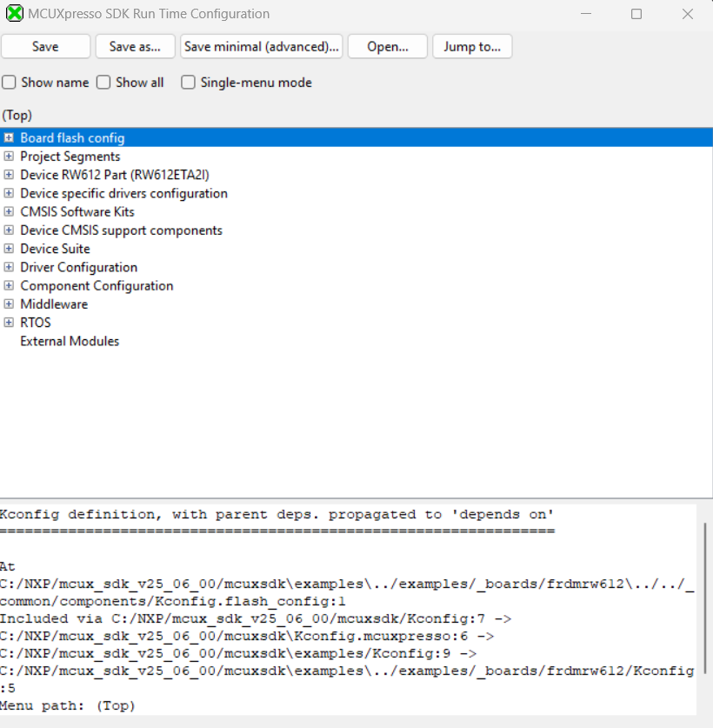Click the Jump to... button
The width and height of the screenshot is (713, 728).
pos(472,46)
